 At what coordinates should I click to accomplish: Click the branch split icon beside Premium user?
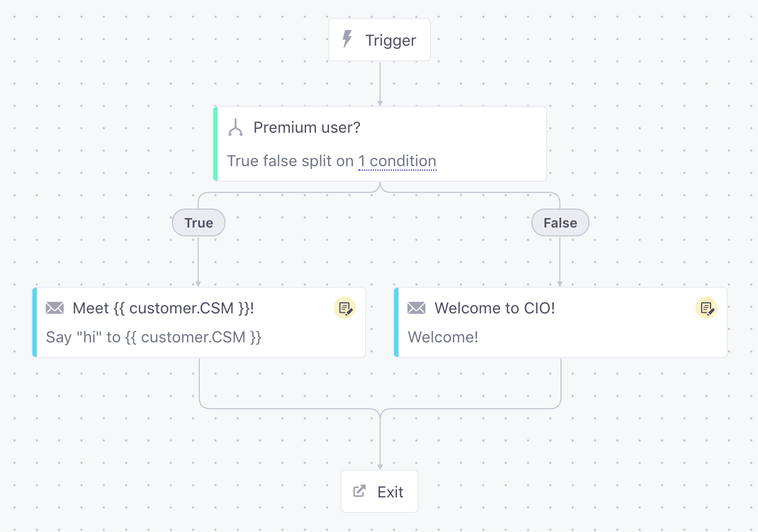[x=236, y=128]
